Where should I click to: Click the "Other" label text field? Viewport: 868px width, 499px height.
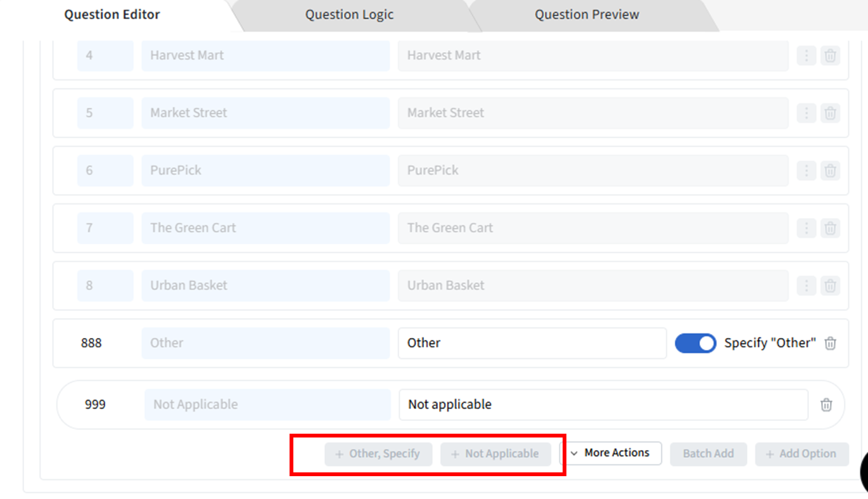532,343
